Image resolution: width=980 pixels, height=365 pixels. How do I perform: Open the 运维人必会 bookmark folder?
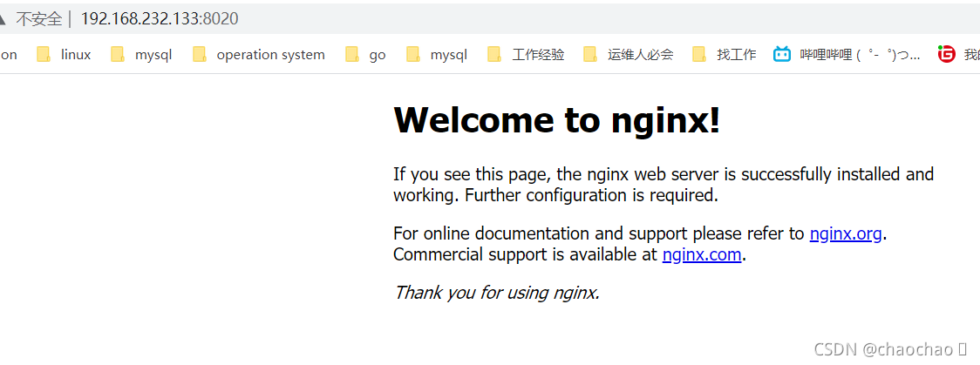click(x=629, y=55)
